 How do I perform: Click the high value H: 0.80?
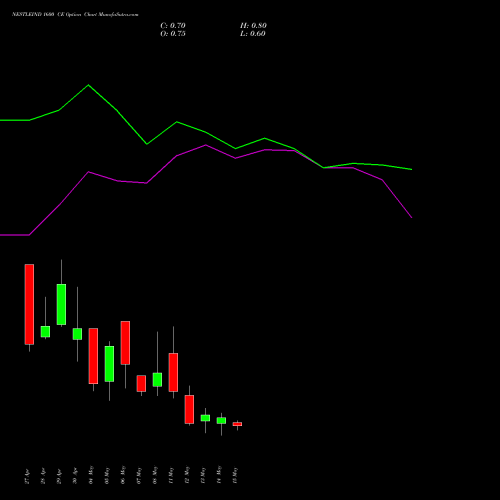(x=253, y=26)
